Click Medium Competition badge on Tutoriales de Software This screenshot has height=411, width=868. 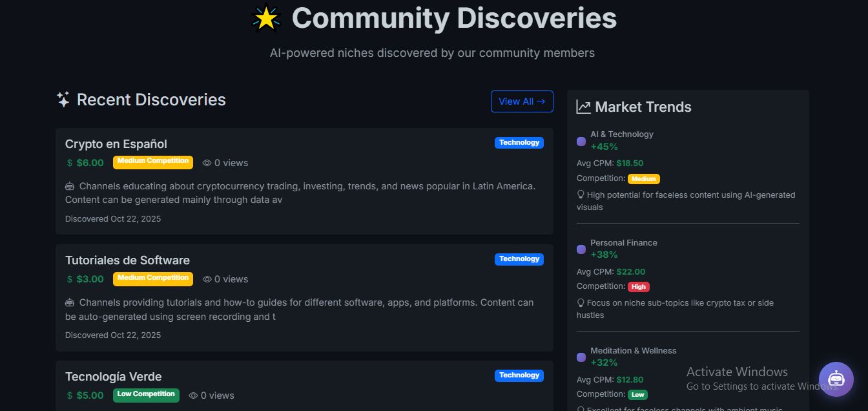[153, 279]
